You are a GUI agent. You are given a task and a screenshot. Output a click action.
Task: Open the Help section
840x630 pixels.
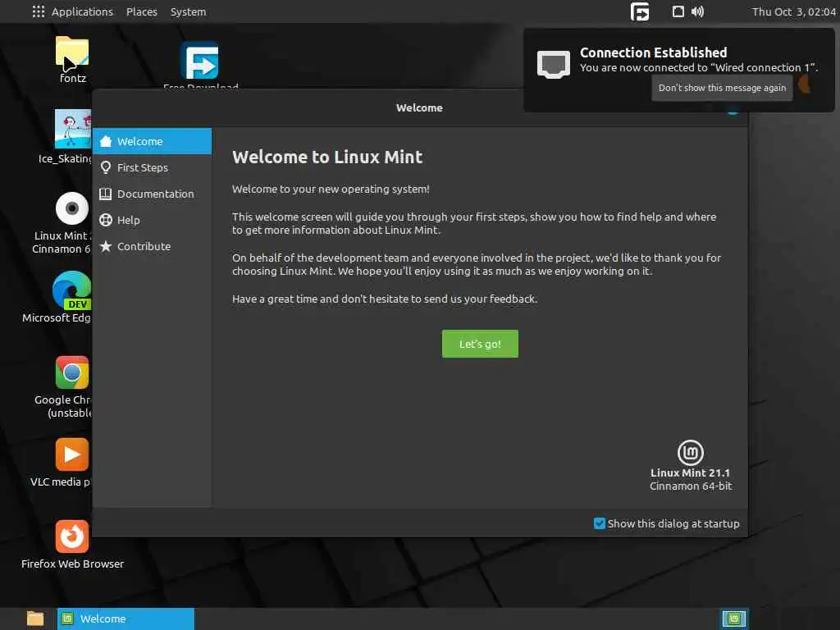coord(152,220)
